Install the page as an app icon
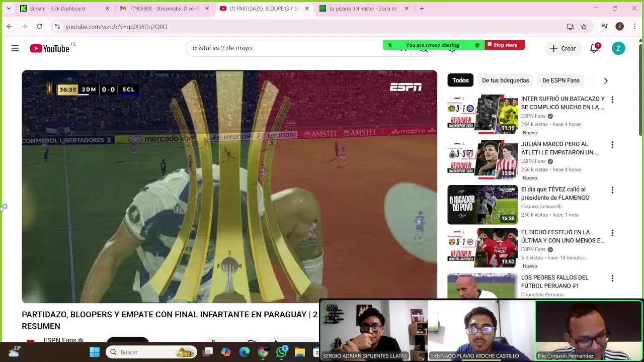 pos(570,27)
